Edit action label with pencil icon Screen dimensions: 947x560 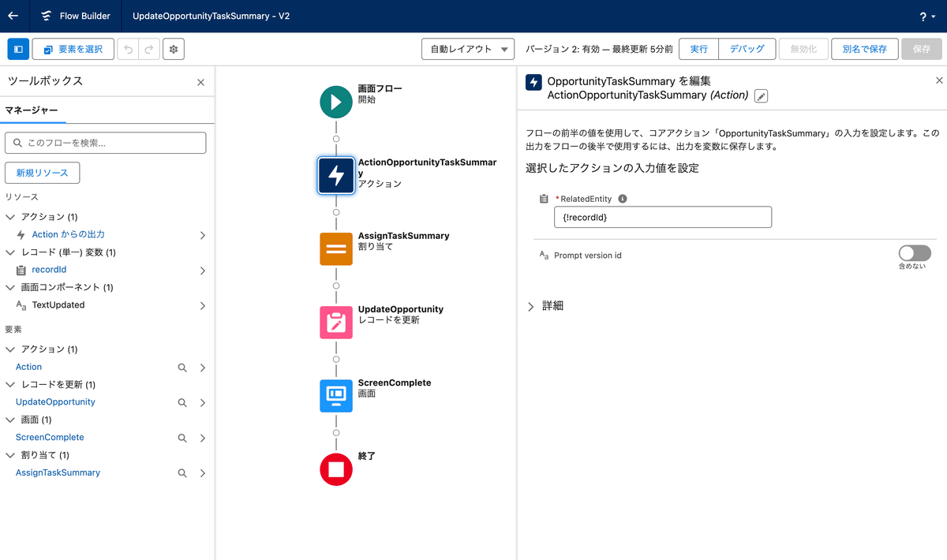tap(761, 95)
